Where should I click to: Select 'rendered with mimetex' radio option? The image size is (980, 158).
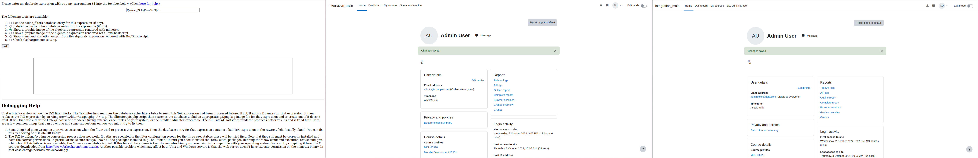pos(11,30)
